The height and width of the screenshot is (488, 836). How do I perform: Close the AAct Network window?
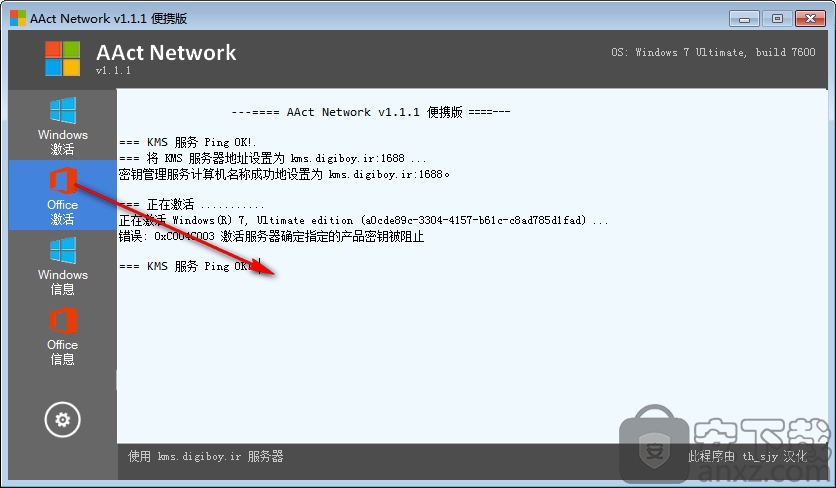pos(810,19)
